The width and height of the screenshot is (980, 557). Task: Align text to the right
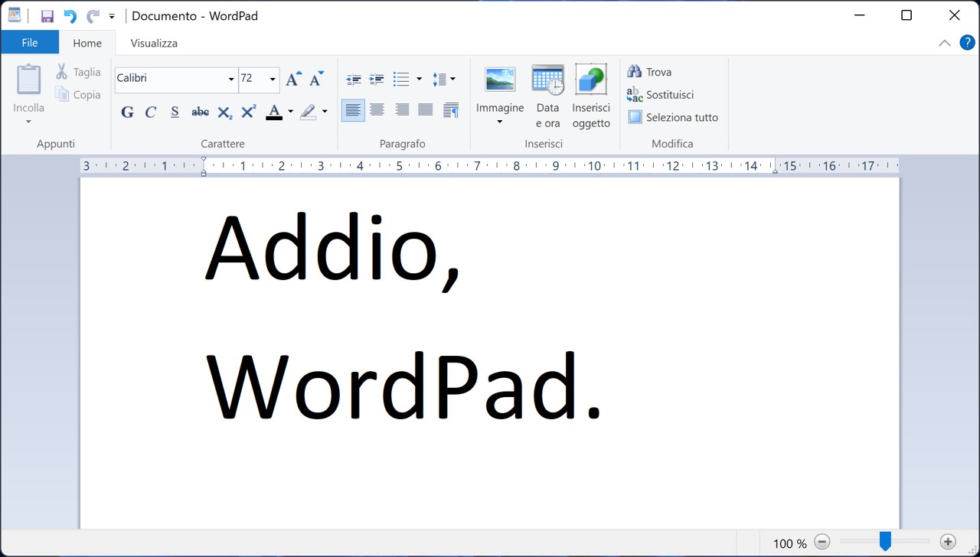[401, 110]
